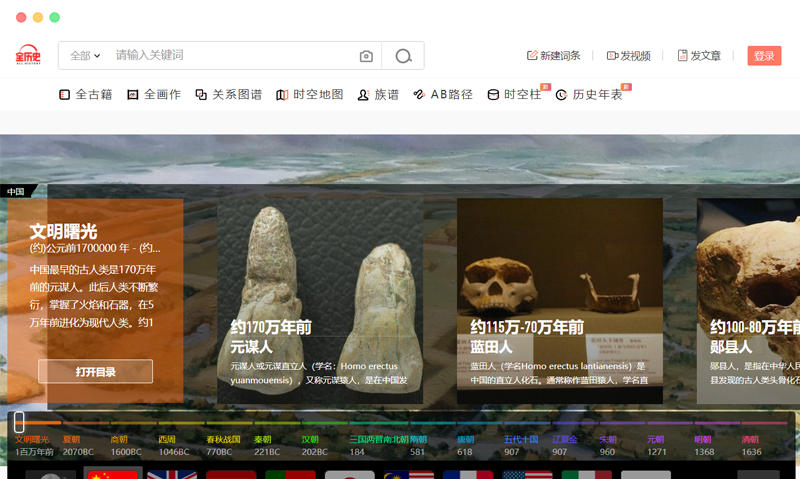Viewport: 800px width, 479px height.
Task: Select 秦朝 221BC on the timeline
Action: click(267, 445)
